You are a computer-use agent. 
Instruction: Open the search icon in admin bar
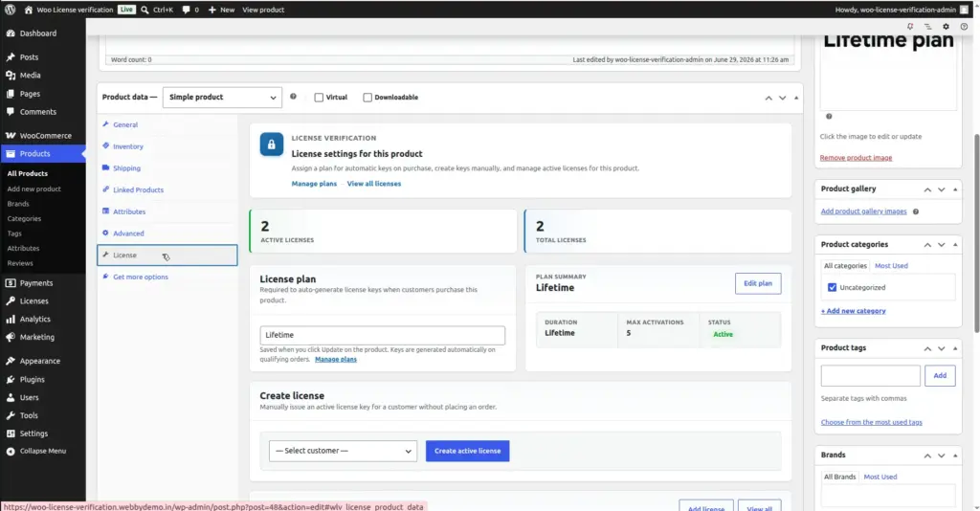pyautogui.click(x=145, y=10)
